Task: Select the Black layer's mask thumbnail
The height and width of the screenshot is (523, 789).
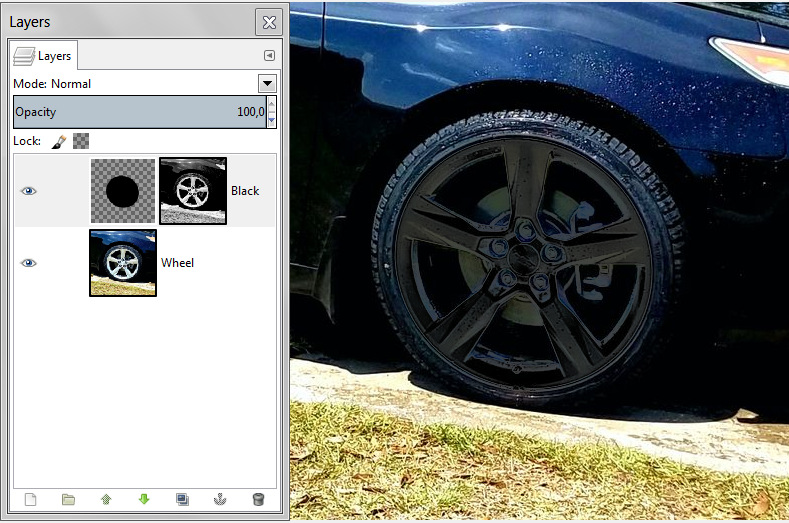Action: [x=193, y=191]
